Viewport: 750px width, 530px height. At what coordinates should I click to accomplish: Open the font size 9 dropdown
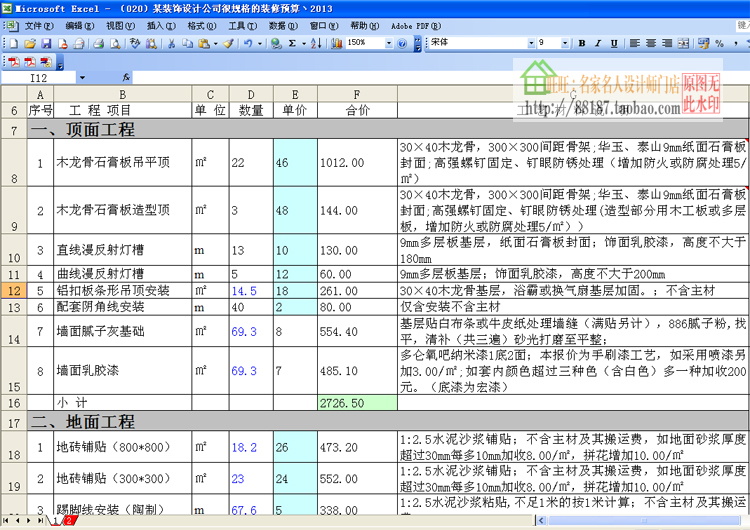pos(565,44)
